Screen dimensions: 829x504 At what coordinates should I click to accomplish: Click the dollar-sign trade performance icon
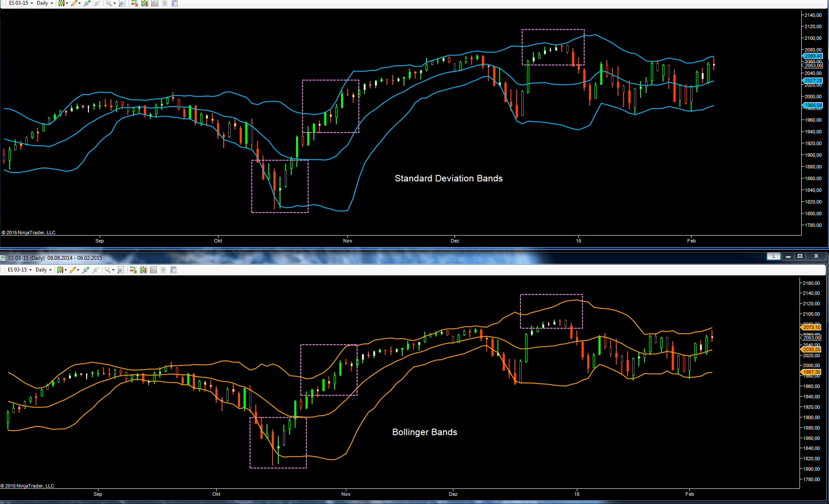(x=164, y=3)
